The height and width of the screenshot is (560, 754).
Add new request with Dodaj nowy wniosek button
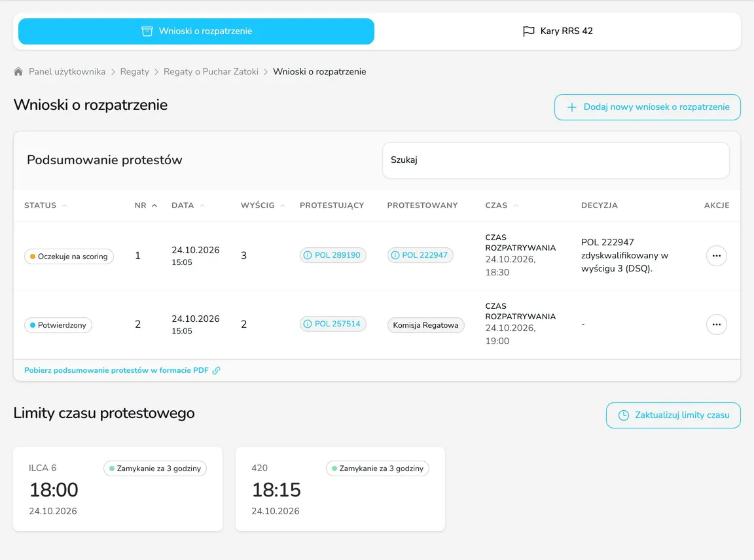[x=647, y=107]
